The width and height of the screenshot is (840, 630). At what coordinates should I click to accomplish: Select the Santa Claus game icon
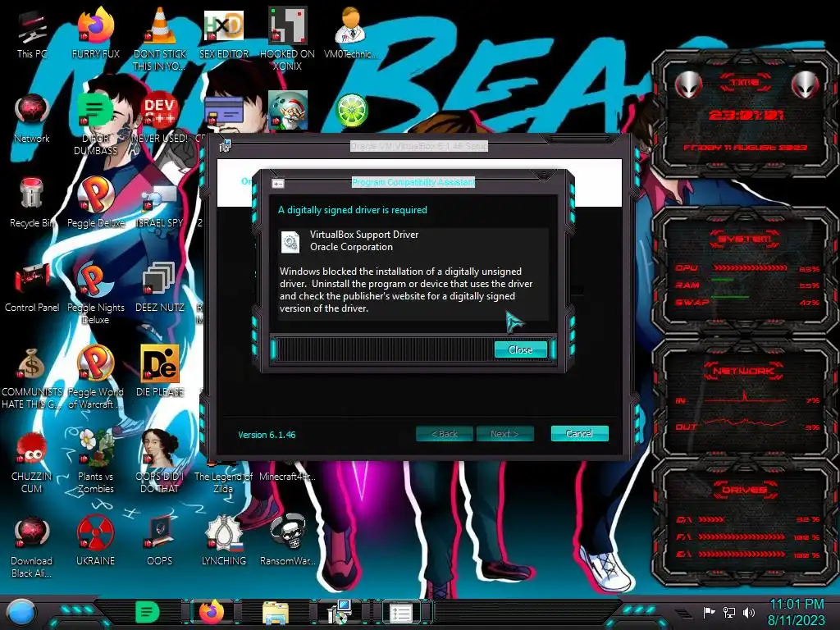click(x=288, y=111)
